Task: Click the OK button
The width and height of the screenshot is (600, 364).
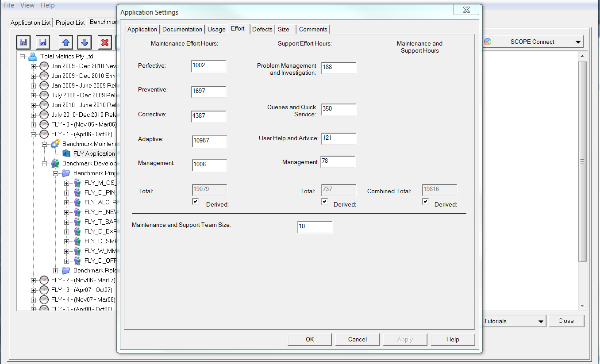Action: click(309, 339)
